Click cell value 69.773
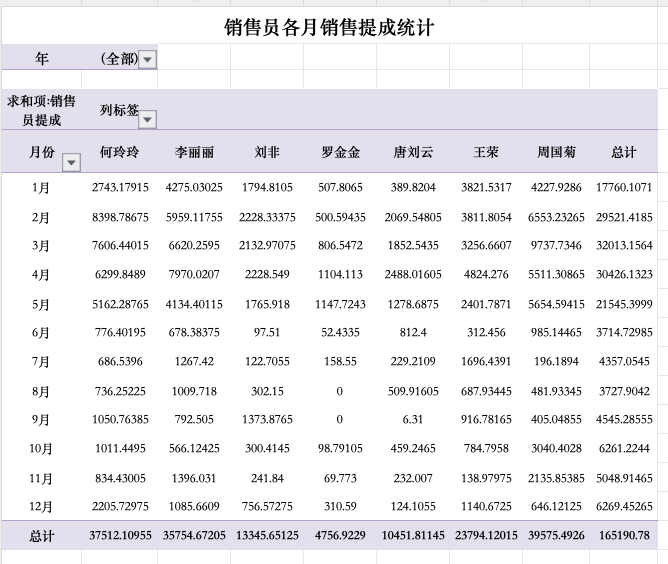Image resolution: width=668 pixels, height=564 pixels. tap(340, 478)
